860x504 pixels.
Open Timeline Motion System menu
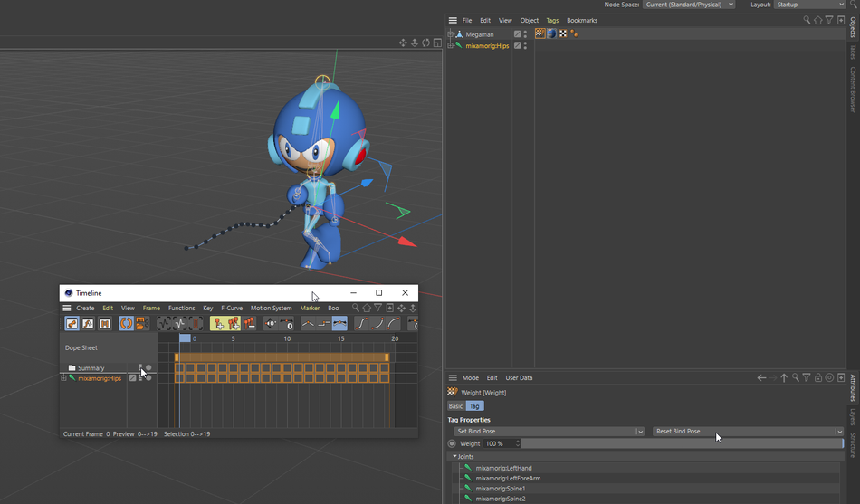coord(271,309)
